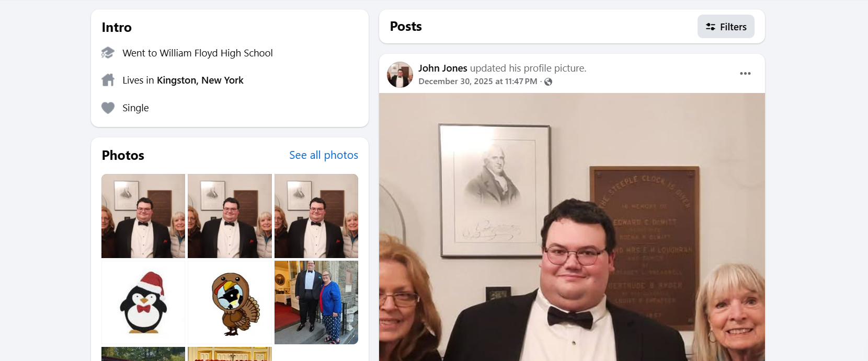This screenshot has height=361, width=868.
Task: Open the photo of couple on red steps
Action: point(316,302)
